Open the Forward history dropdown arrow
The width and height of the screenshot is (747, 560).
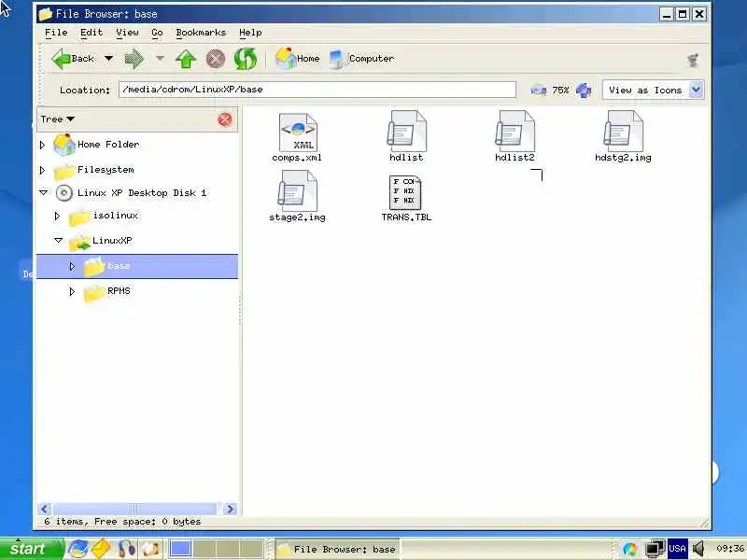[x=160, y=59]
